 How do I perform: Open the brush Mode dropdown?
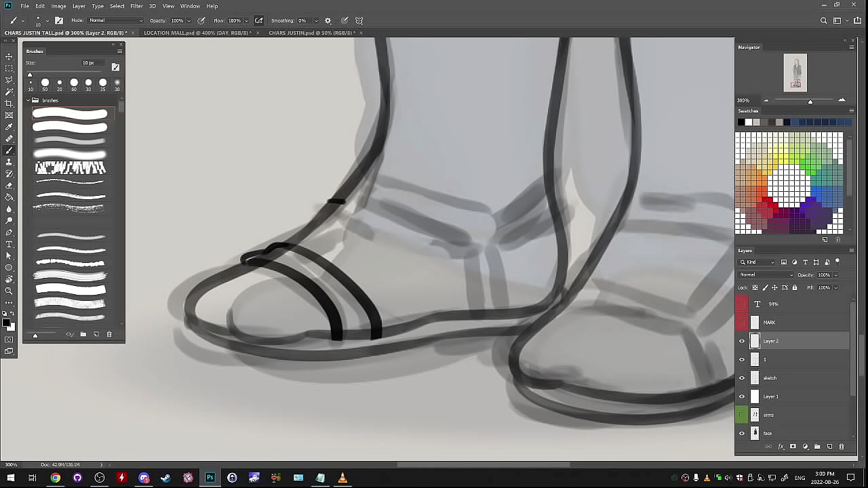[x=115, y=21]
